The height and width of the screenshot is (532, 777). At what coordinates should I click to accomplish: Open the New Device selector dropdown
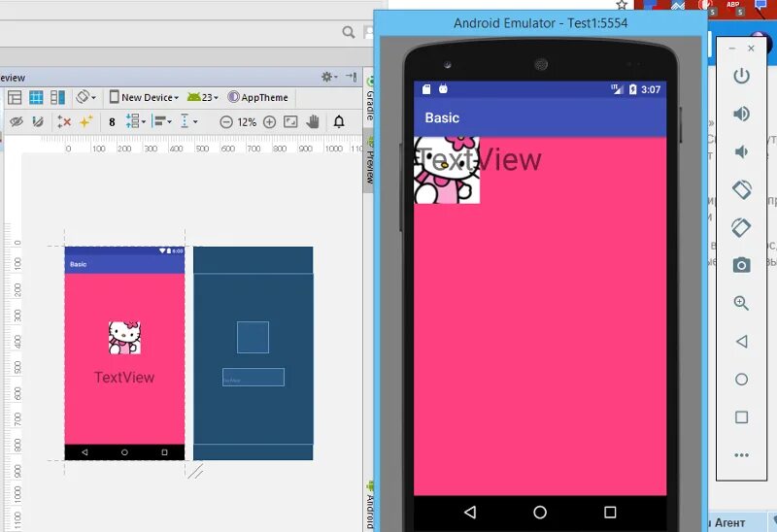tap(144, 97)
